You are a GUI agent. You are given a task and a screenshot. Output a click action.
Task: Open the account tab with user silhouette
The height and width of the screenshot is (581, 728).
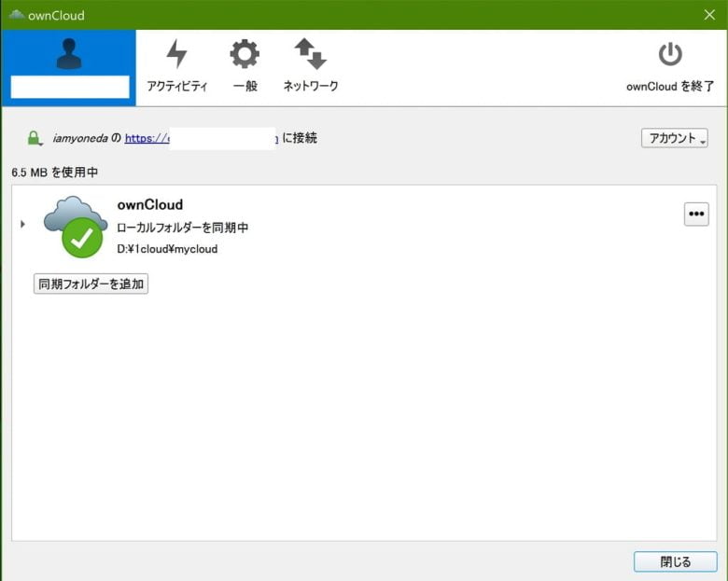tap(69, 68)
